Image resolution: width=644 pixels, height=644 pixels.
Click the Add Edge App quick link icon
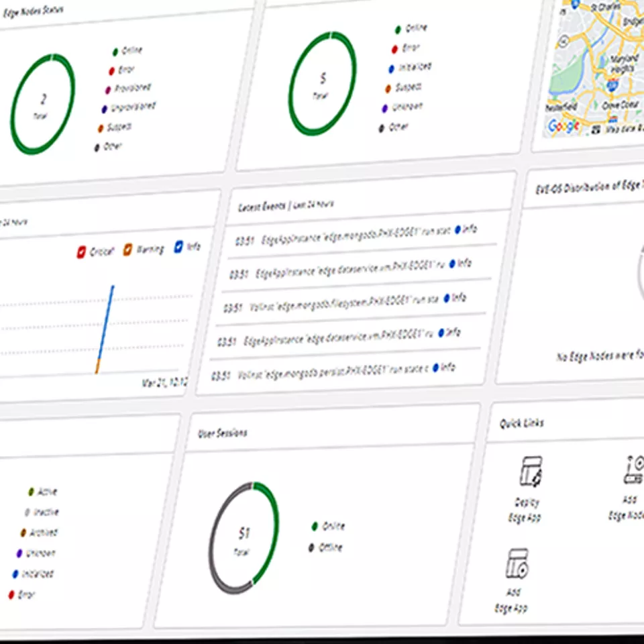517,563
